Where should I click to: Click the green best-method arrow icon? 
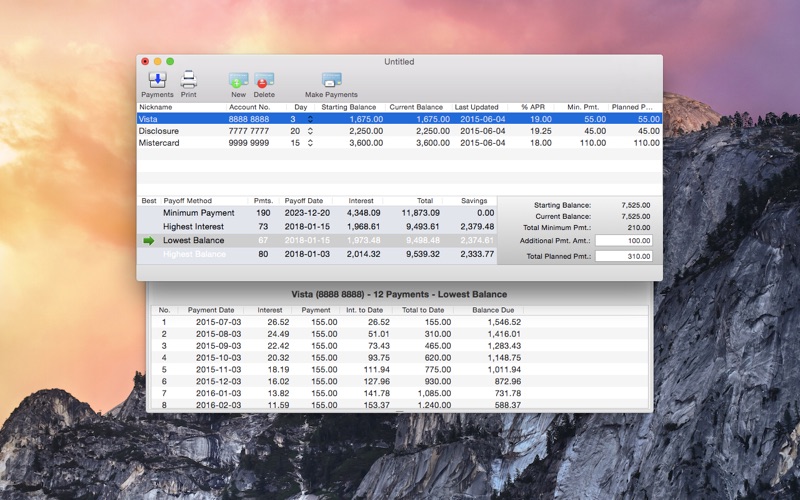click(149, 241)
